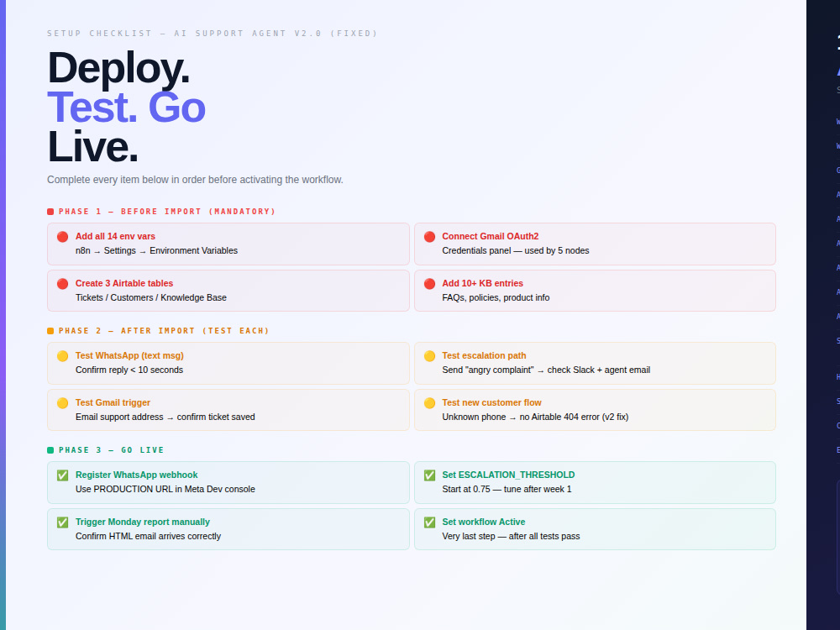Click the green checkmark beside Register WhatsApp webhook
The image size is (840, 630).
63,475
